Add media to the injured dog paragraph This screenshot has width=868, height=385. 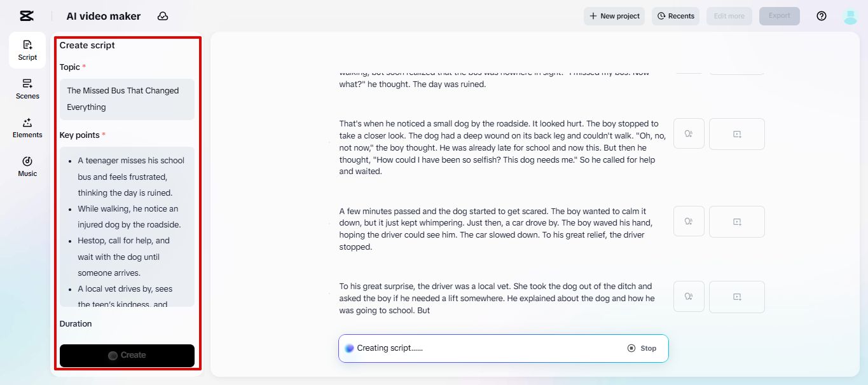[736, 133]
